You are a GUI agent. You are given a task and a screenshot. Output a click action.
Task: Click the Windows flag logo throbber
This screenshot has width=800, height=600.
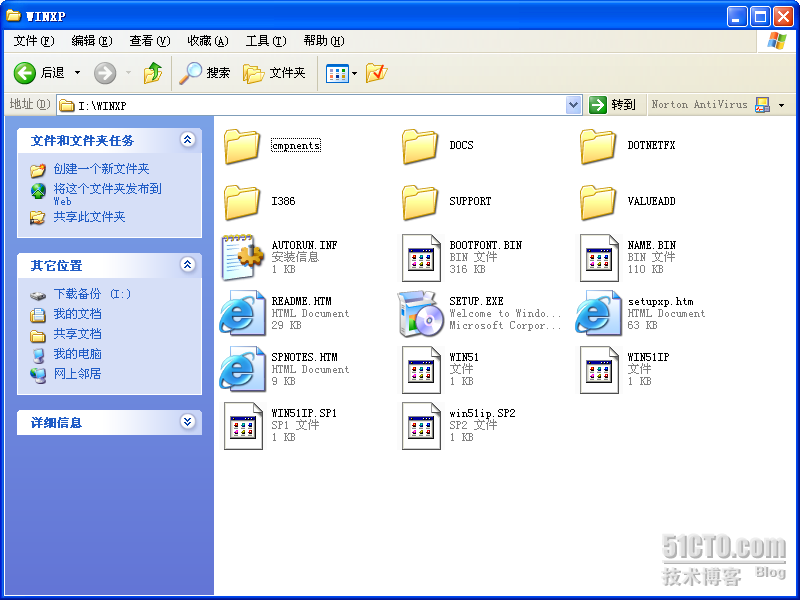pos(777,41)
